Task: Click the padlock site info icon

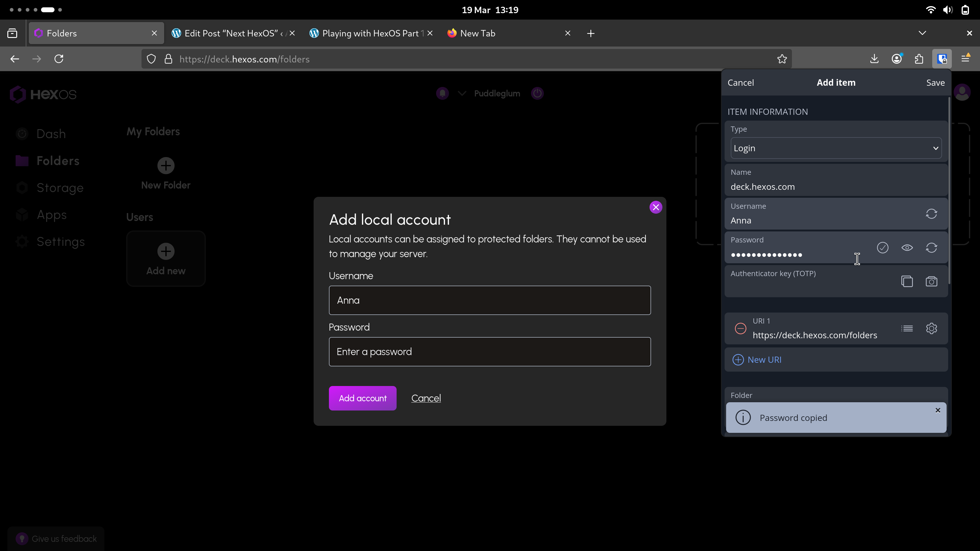Action: point(168,59)
